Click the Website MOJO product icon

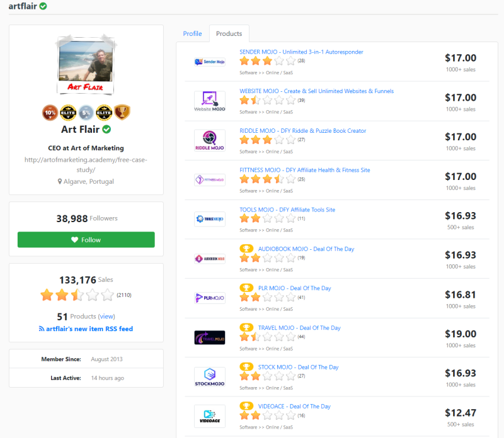pyautogui.click(x=210, y=101)
